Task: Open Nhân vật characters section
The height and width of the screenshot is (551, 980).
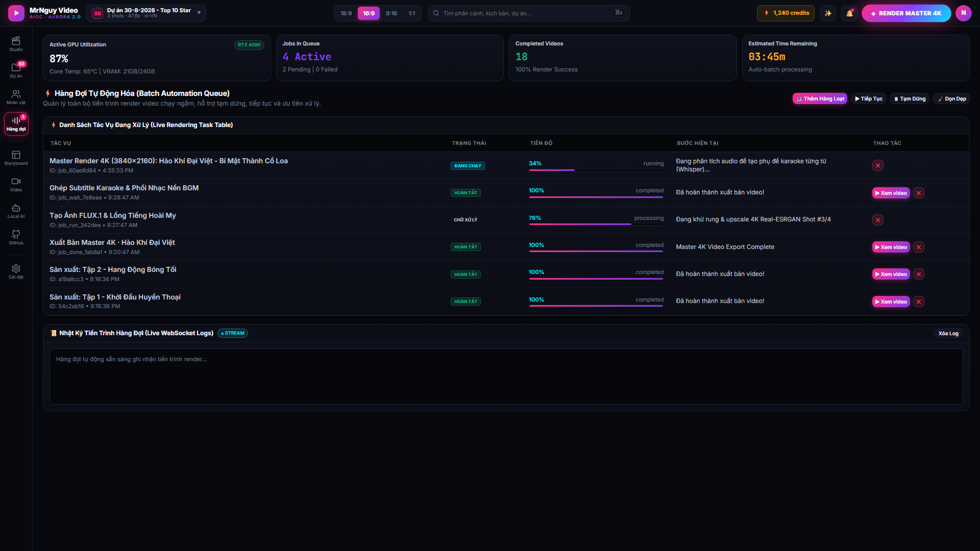Action: coord(16,97)
